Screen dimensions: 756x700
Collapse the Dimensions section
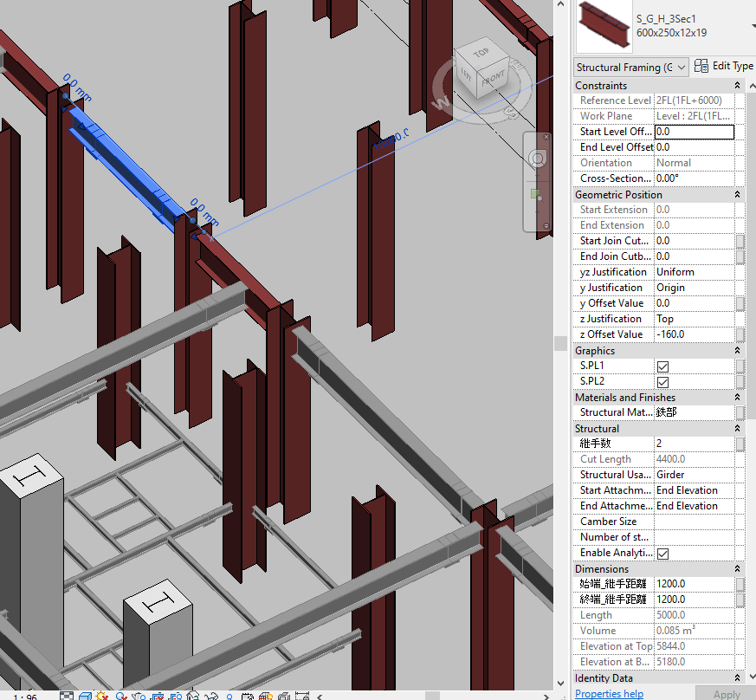[736, 568]
